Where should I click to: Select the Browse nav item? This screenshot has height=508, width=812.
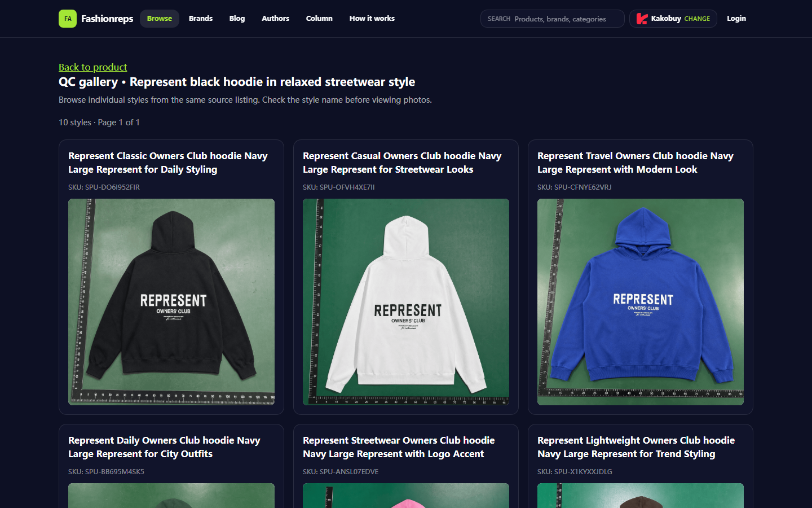tap(160, 19)
